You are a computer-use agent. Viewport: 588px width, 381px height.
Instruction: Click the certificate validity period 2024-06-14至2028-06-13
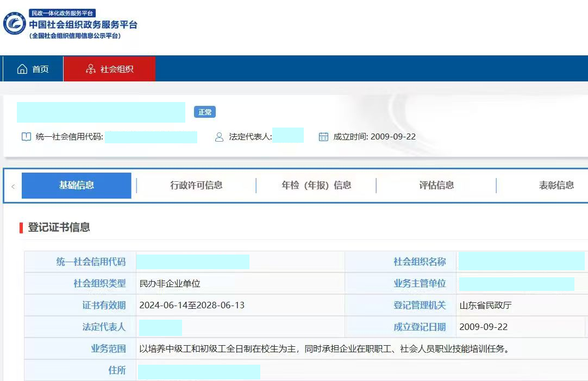[192, 305]
